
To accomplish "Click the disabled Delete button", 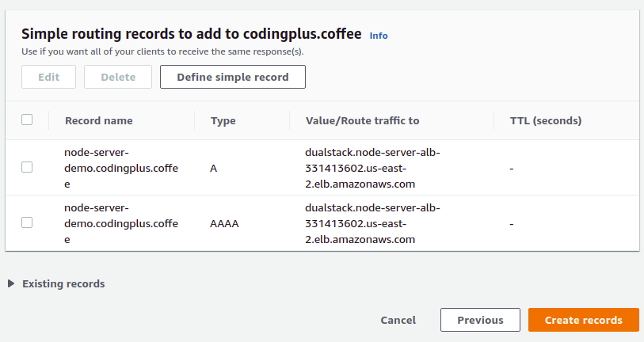I will (x=118, y=77).
